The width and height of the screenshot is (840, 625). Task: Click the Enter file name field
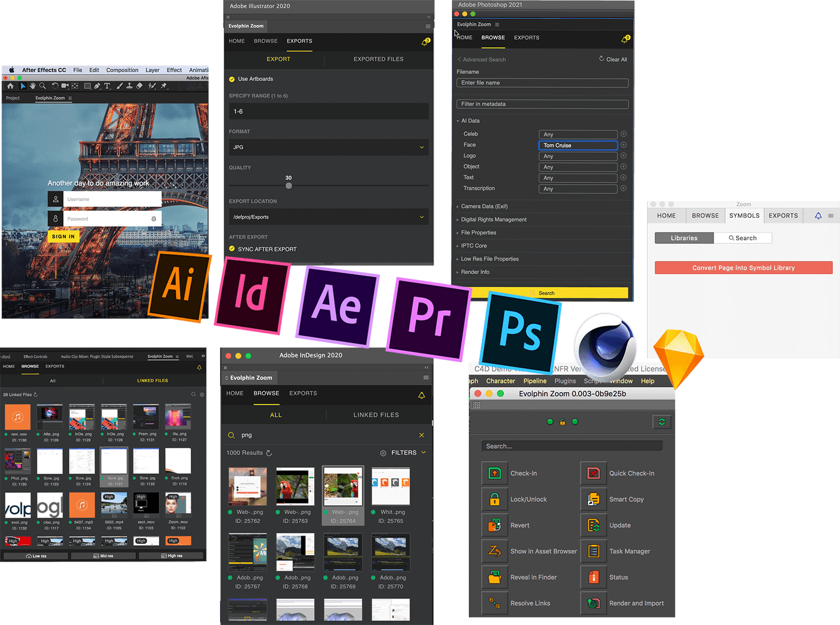pyautogui.click(x=542, y=83)
